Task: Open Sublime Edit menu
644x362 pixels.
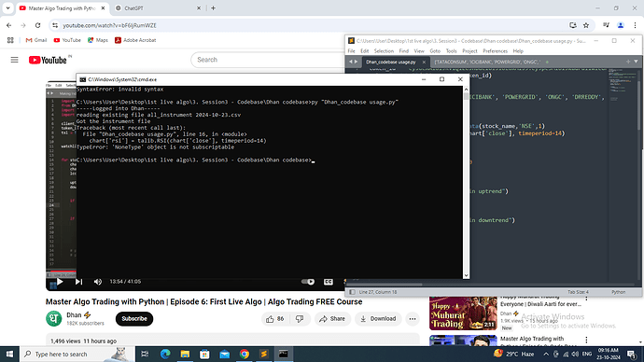Action: coord(364,51)
